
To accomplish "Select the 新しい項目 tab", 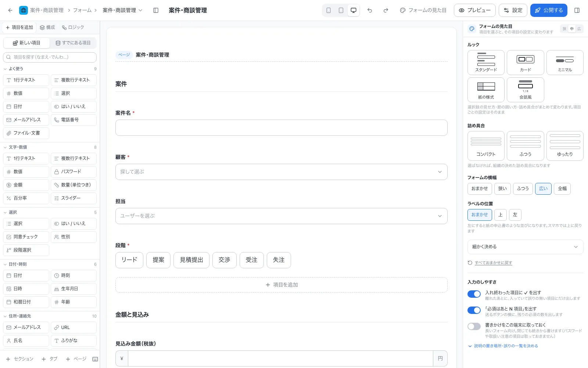I will tap(26, 43).
